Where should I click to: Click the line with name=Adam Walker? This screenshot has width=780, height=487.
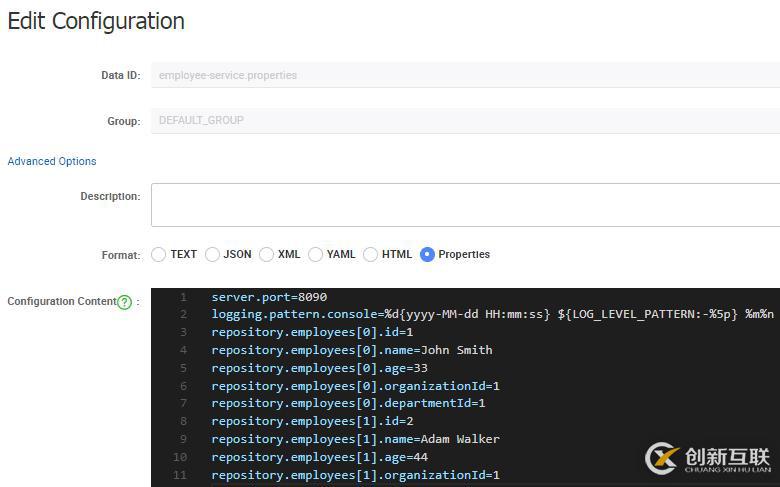(355, 439)
